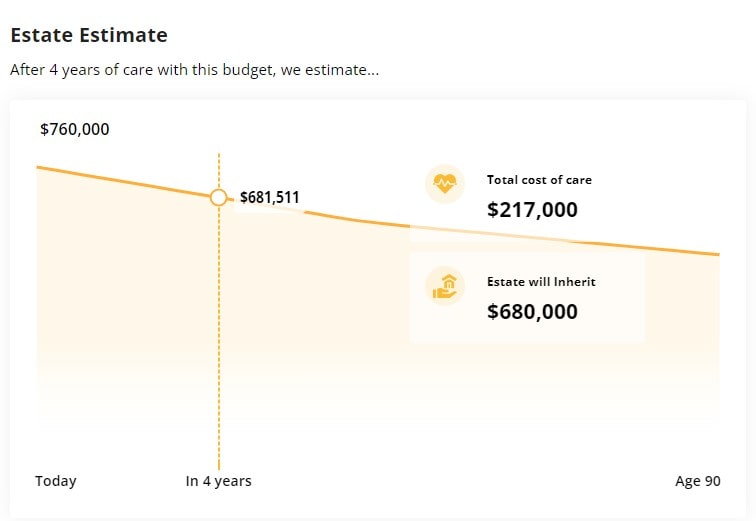Image resolution: width=756 pixels, height=521 pixels.
Task: Click the $681,511 value label
Action: [x=269, y=197]
